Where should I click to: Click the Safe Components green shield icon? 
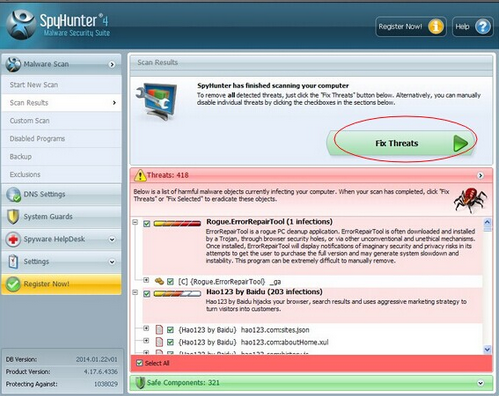click(140, 383)
